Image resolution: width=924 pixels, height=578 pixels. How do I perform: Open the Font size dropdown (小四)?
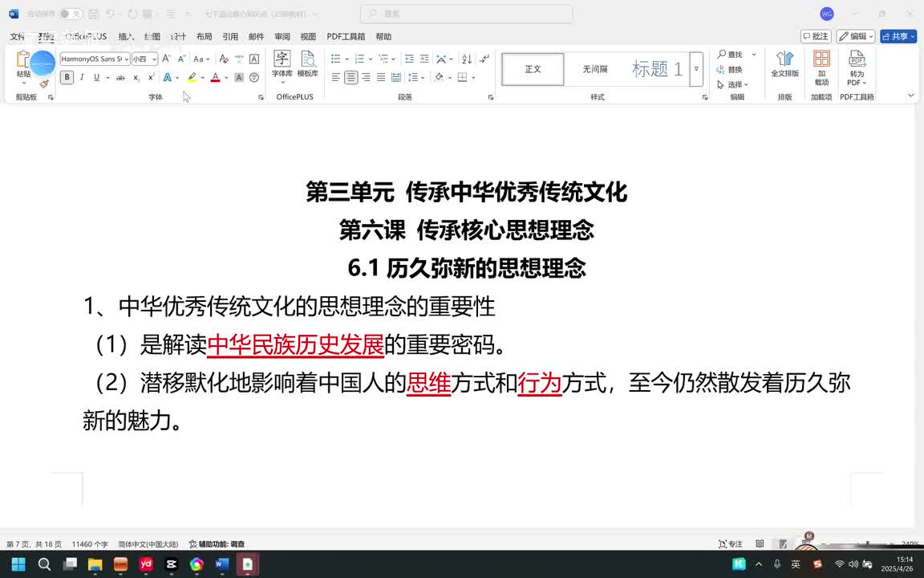(144, 59)
